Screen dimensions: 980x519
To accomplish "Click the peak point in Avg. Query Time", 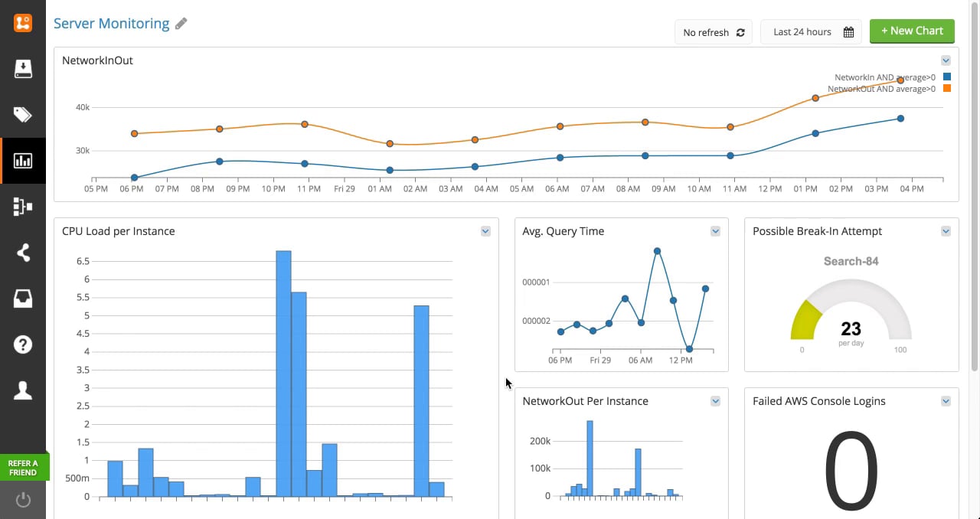I will click(657, 251).
